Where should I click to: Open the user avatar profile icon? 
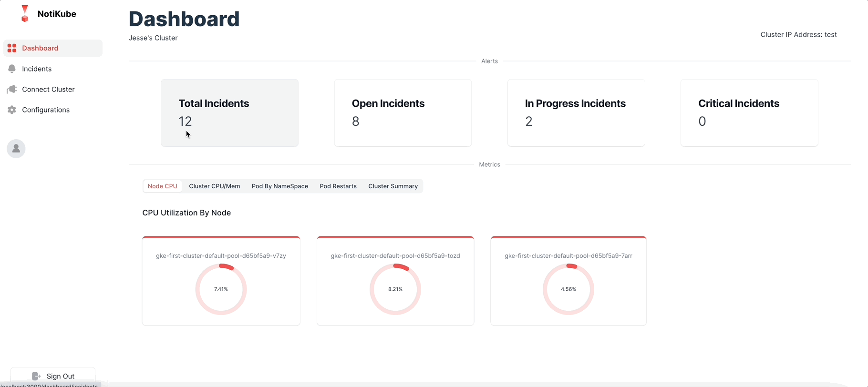pyautogui.click(x=16, y=149)
